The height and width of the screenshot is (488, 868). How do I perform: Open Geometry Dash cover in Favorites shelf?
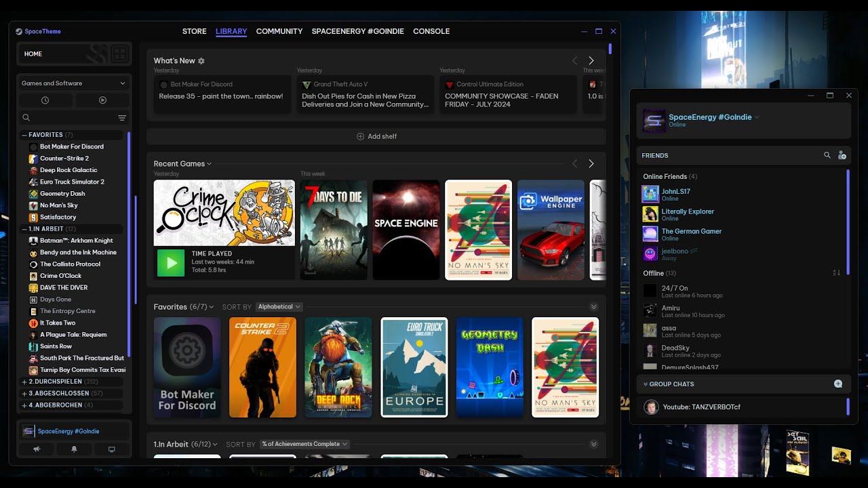490,367
